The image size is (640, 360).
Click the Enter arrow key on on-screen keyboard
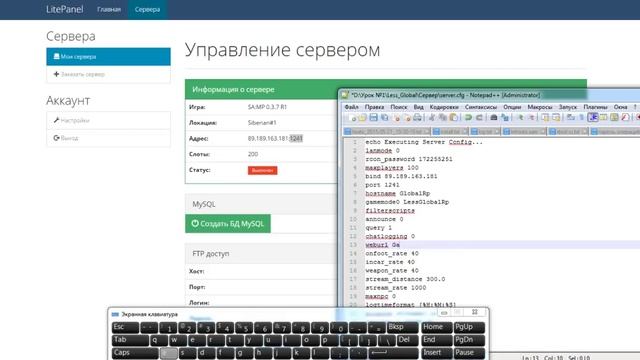click(x=393, y=353)
